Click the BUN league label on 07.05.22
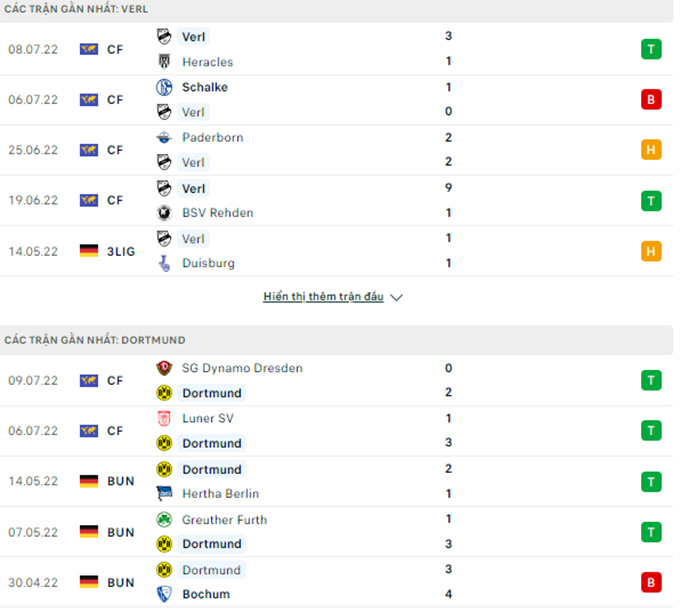The width and height of the screenshot is (680, 612). (121, 534)
